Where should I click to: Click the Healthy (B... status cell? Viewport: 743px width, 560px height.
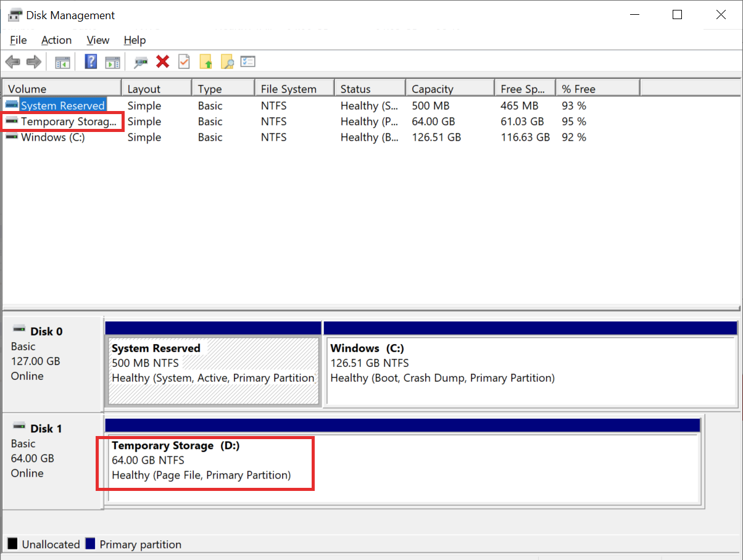click(x=370, y=137)
